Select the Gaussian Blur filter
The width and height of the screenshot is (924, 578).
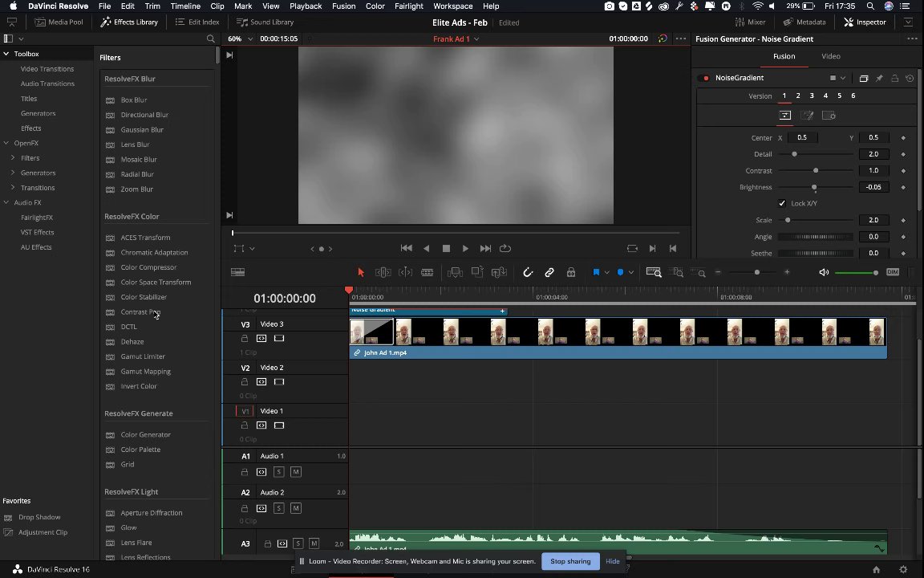click(x=142, y=130)
